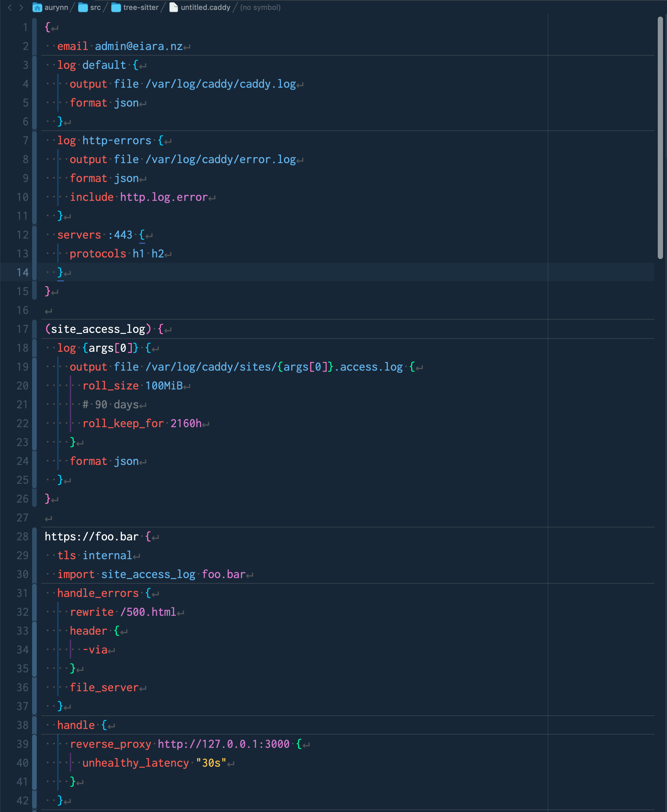Open the tree-sitter folder breadcrumb
The width and height of the screenshot is (667, 812).
pyautogui.click(x=135, y=7)
